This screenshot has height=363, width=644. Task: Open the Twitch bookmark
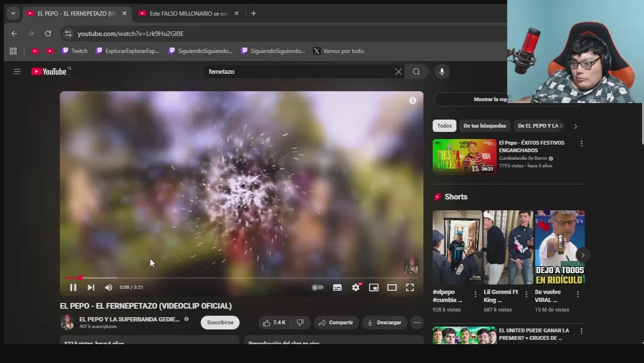click(75, 51)
